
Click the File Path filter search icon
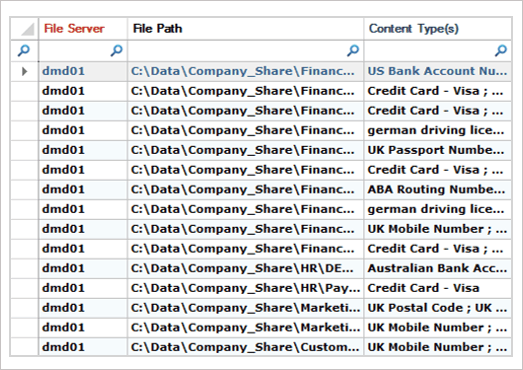[353, 51]
